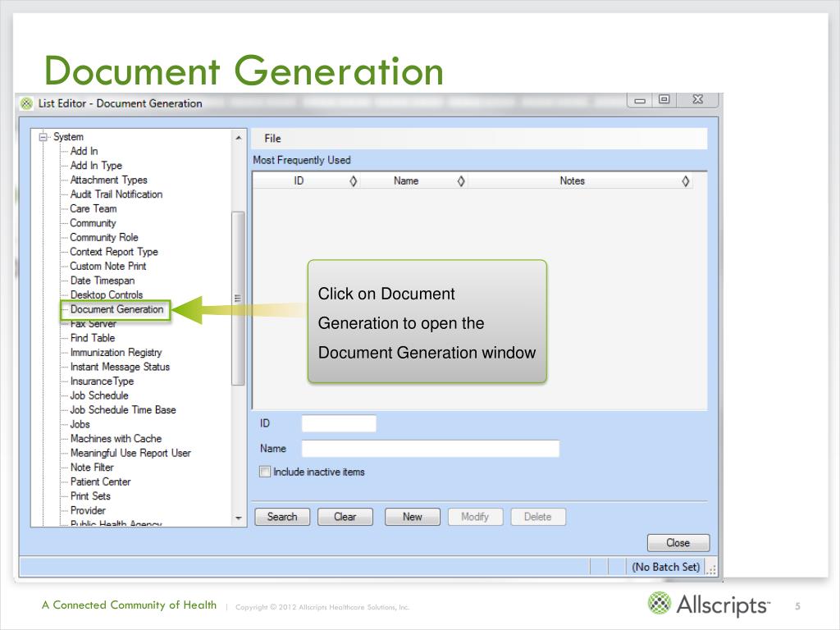Click the tree vertical scrollbar thumb
This screenshot has width=840, height=630.
pyautogui.click(x=238, y=299)
